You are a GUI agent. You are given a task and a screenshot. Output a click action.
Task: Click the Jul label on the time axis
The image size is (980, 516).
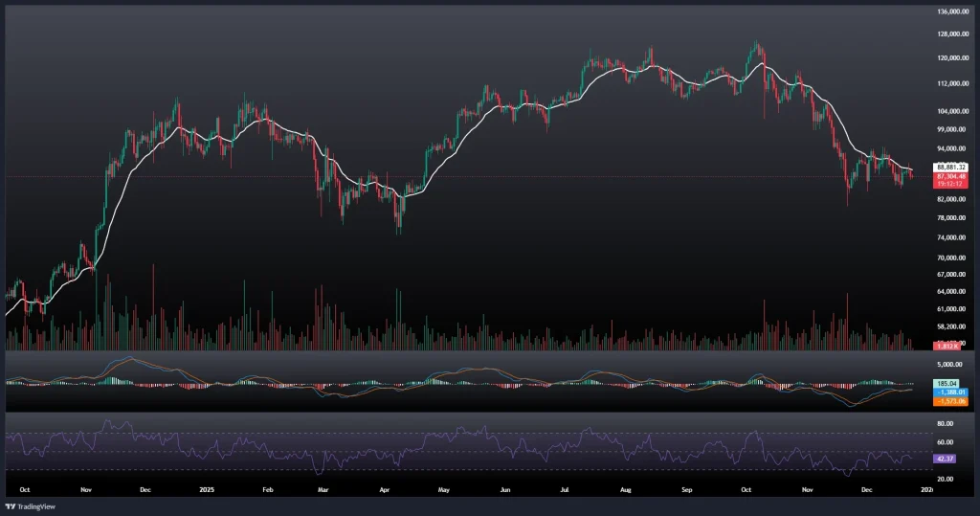565,489
